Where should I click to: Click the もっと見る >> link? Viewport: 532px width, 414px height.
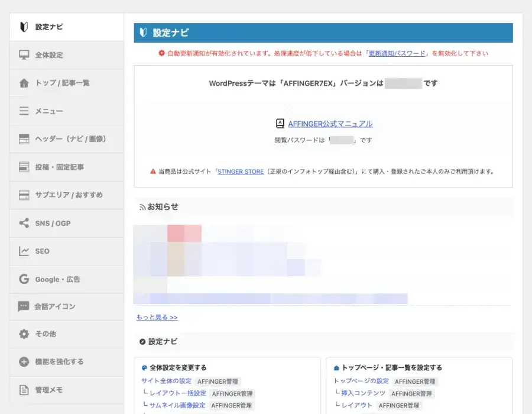point(157,317)
